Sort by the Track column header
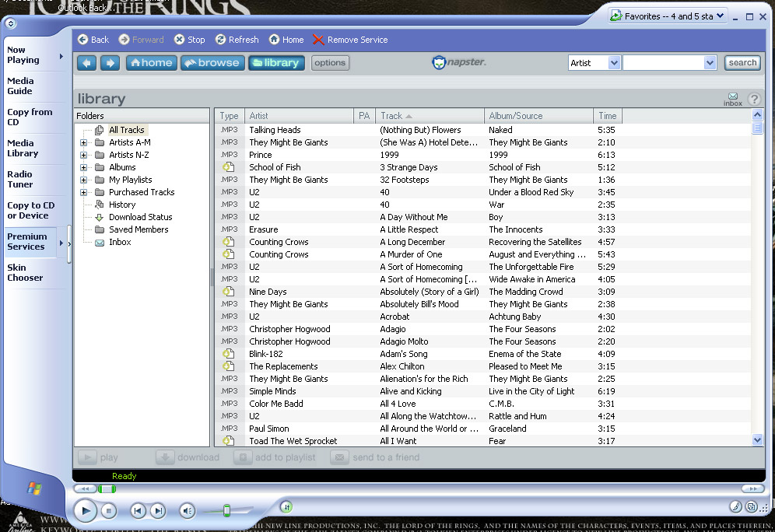 tap(429, 116)
